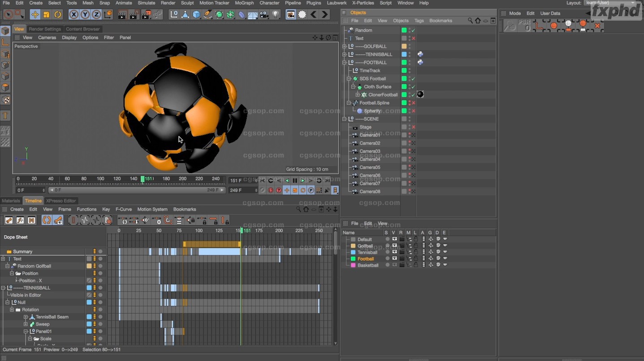Switch to the XPresso Editor tab
Image resolution: width=644 pixels, height=361 pixels.
[61, 201]
